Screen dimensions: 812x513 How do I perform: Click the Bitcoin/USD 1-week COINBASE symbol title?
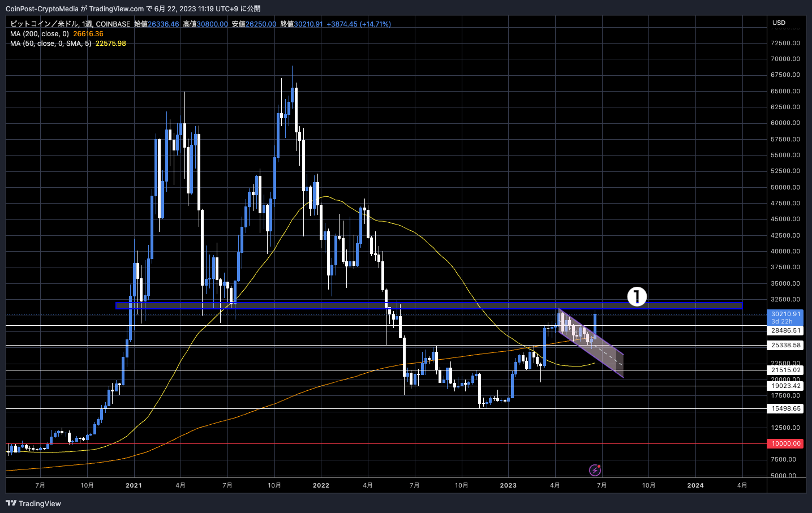click(x=70, y=24)
